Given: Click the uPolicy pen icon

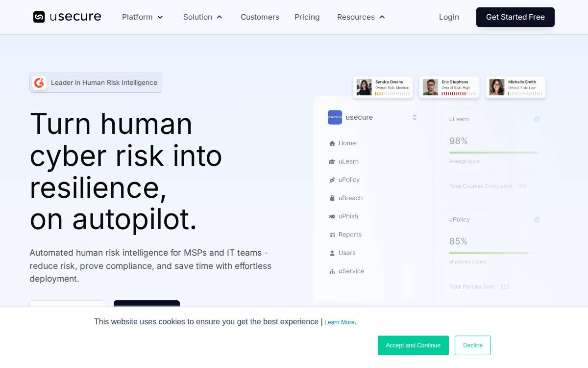Looking at the screenshot, I should tap(332, 180).
